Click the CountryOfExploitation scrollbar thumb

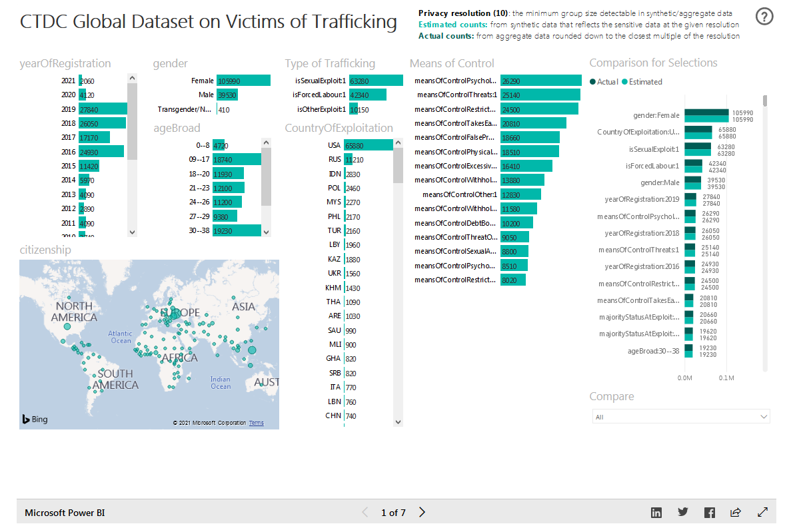(399, 165)
